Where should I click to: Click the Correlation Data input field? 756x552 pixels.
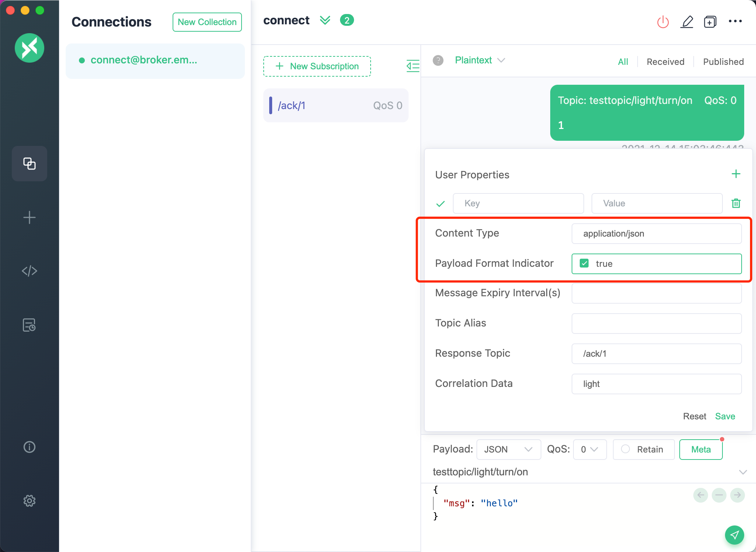coord(657,384)
